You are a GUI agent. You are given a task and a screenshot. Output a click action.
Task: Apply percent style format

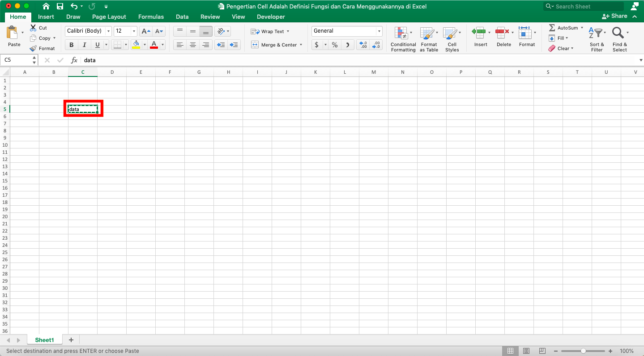click(334, 45)
